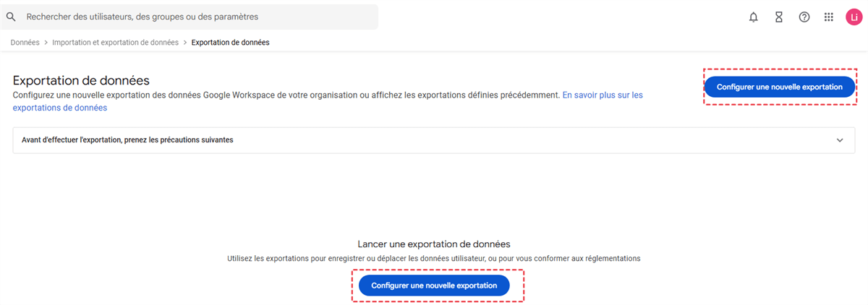The width and height of the screenshot is (868, 305).
Task: Click the magnifying glass search icon
Action: [11, 17]
